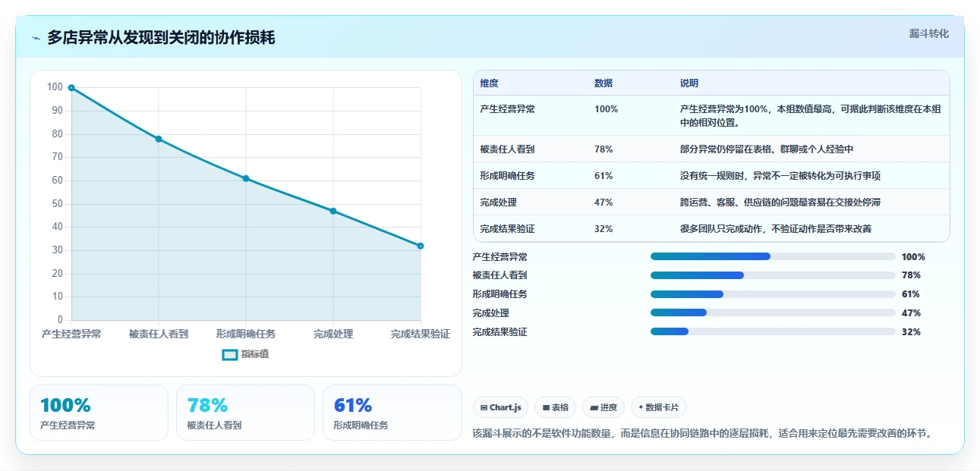Click the 被责任人看到 progress bar
Image resolution: width=980 pixels, height=471 pixels.
[x=773, y=275]
